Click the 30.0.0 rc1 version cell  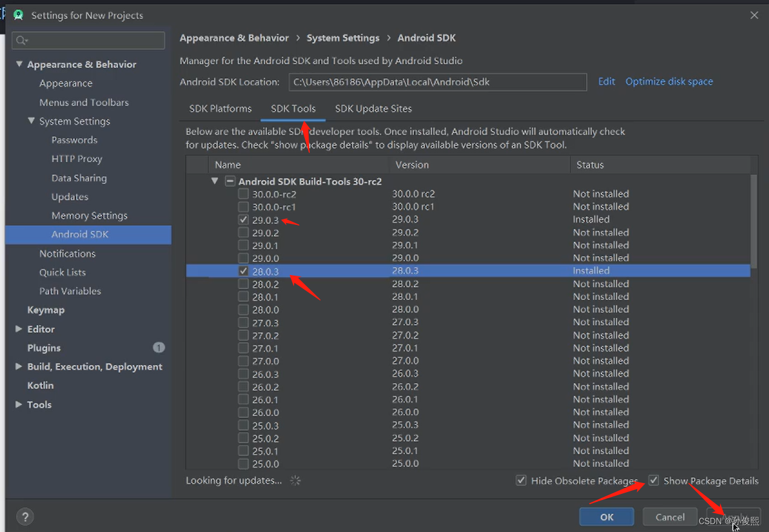coord(413,207)
